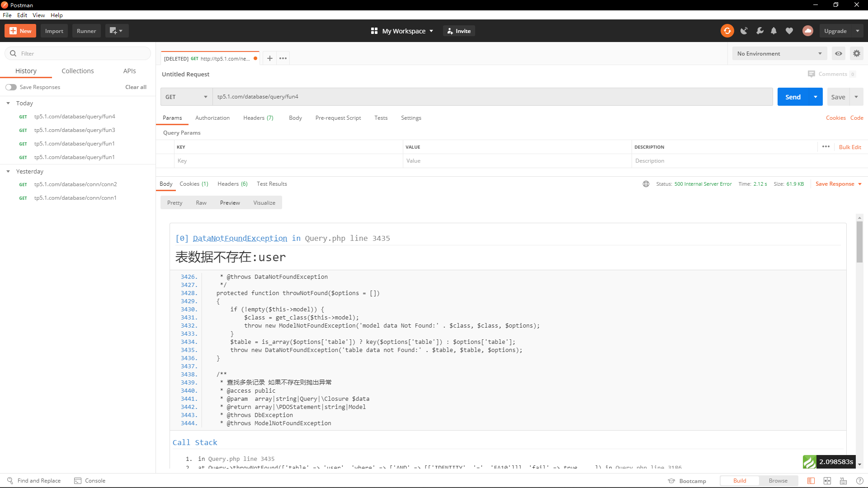Open history entry database/conn/conn2
This screenshot has height=488, width=868.
pos(75,184)
